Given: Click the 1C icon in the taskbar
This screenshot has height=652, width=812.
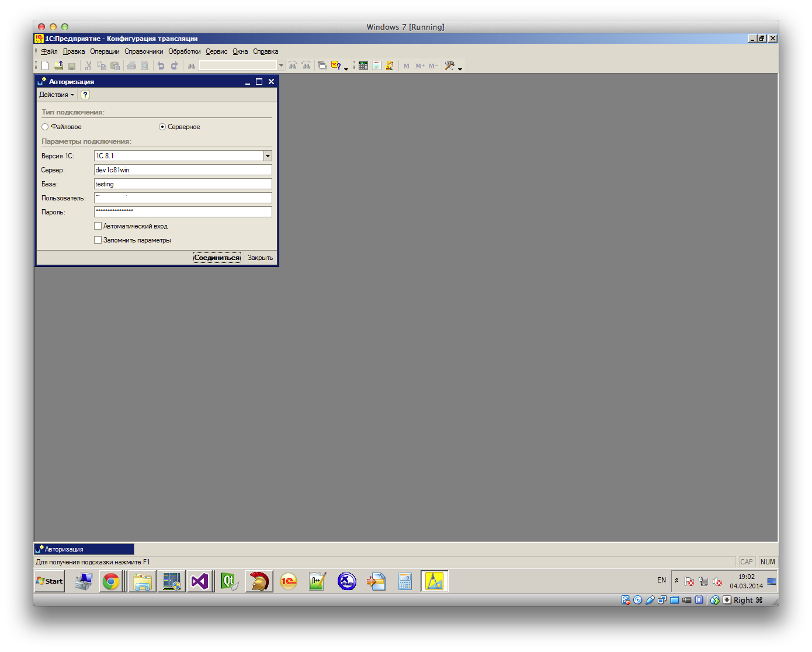Looking at the screenshot, I should pos(288,581).
